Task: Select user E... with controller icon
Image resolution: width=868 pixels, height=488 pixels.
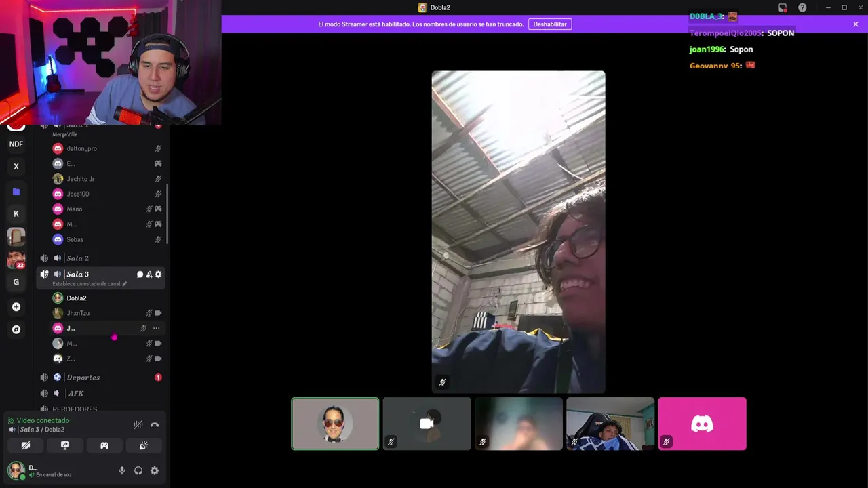Action: 107,163
